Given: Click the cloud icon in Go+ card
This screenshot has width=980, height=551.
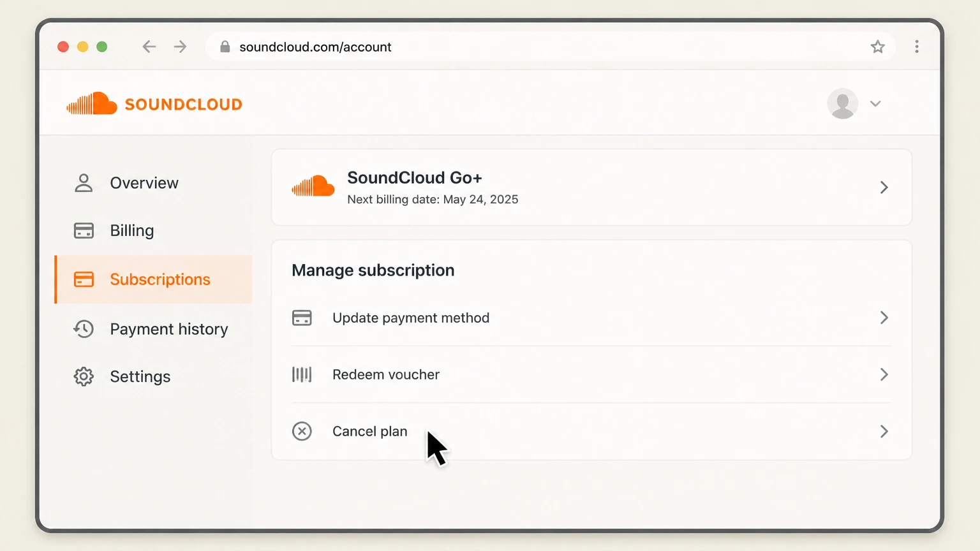Looking at the screenshot, I should point(313,186).
